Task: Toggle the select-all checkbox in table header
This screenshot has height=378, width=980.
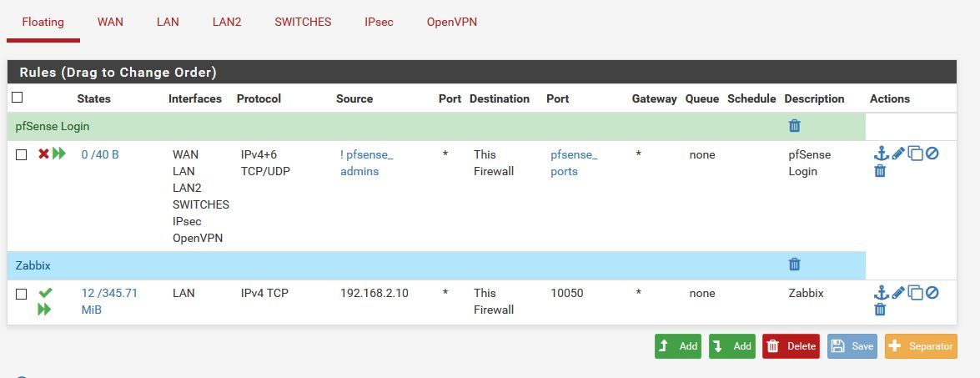Action: click(18, 98)
